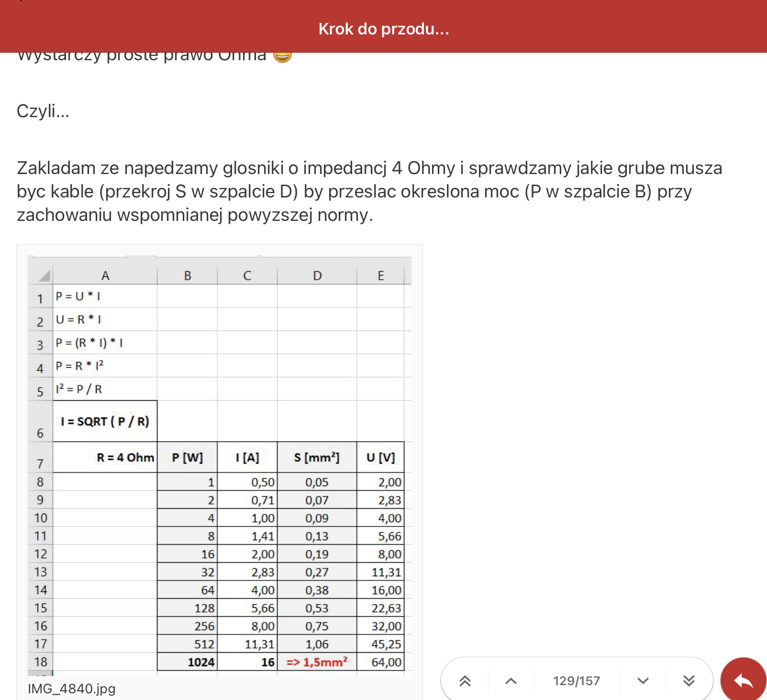Jump to first post with double-up arrow
The height and width of the screenshot is (700, 767).
465,681
